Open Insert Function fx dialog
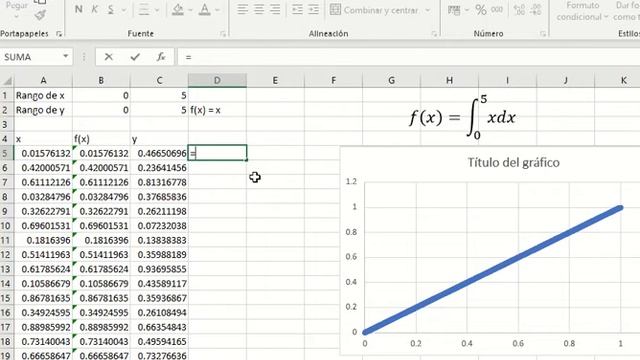Image resolution: width=640 pixels, height=360 pixels. click(x=161, y=57)
